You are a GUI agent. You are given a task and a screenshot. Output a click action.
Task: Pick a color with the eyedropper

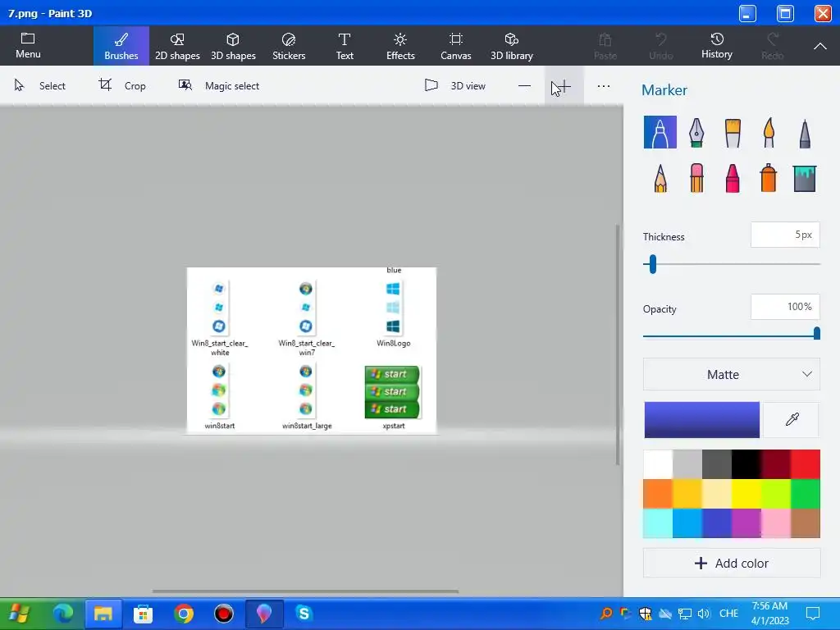click(792, 419)
